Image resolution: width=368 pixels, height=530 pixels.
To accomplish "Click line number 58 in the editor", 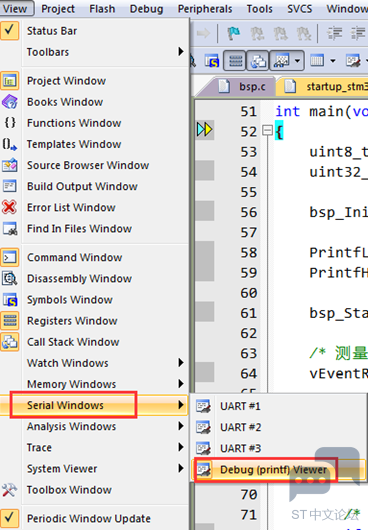I will click(x=249, y=252).
